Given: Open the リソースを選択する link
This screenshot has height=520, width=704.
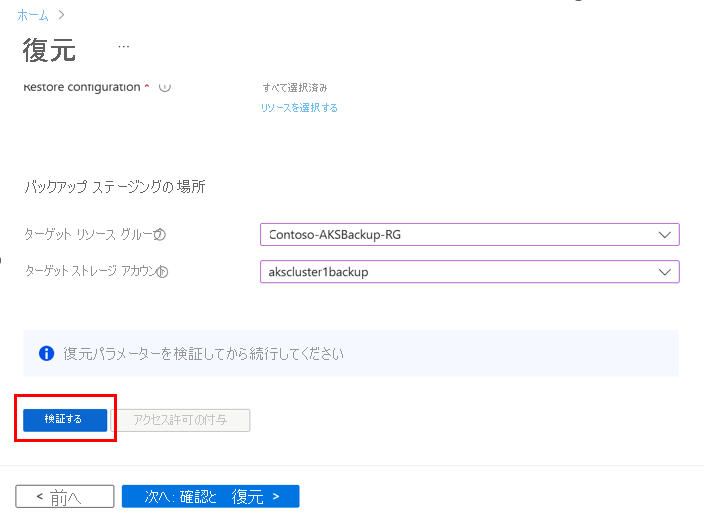Looking at the screenshot, I should [299, 108].
